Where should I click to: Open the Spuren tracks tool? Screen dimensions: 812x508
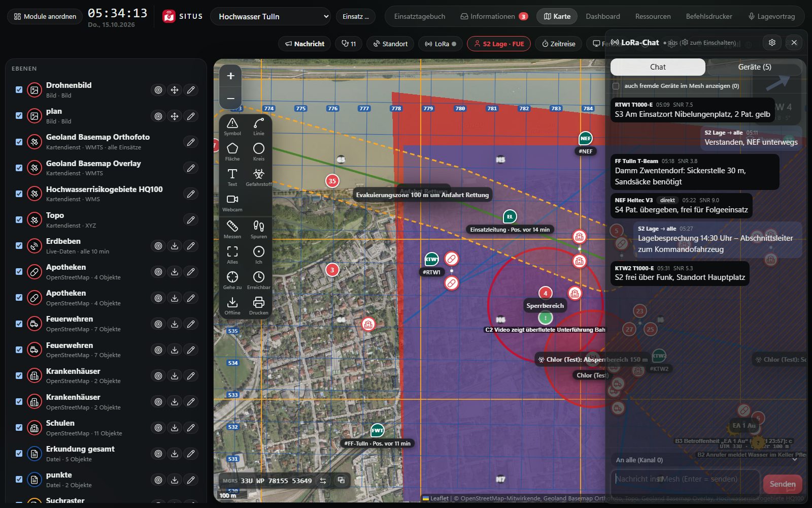pos(259,230)
